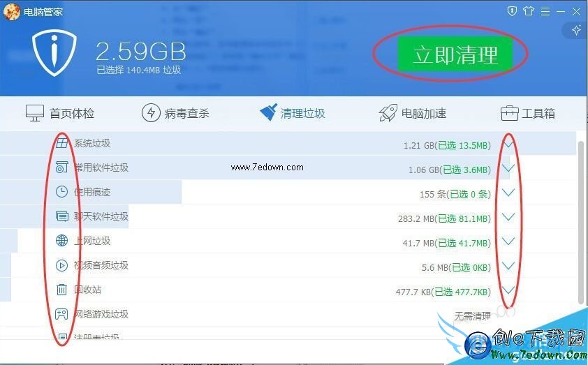Click the 155 条(已选 0 条) value
This screenshot has width=588, height=365.
coord(455,194)
